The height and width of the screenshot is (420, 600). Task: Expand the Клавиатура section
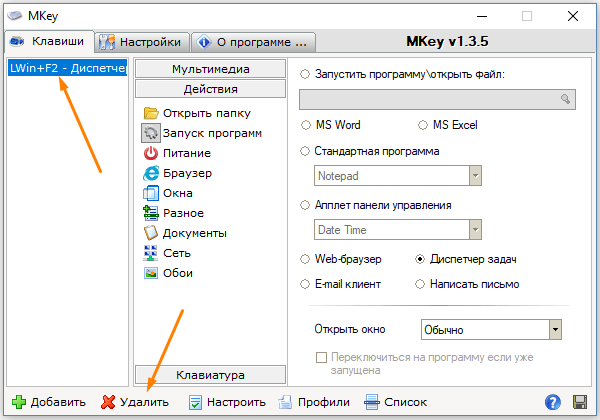tap(210, 375)
